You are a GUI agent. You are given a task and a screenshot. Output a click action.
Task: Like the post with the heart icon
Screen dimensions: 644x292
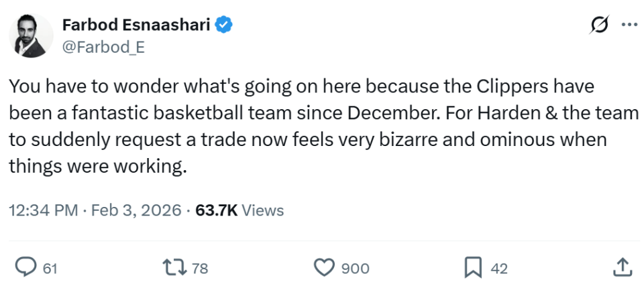[324, 268]
